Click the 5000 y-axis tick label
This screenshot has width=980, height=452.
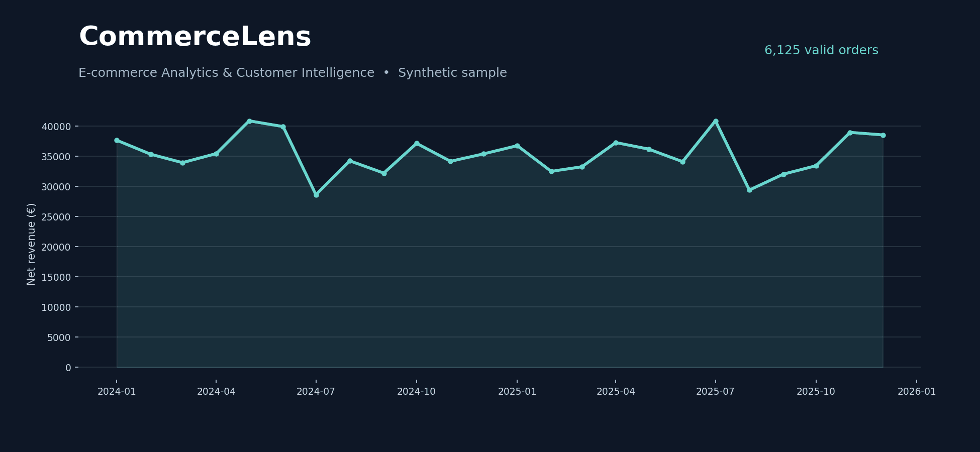pyautogui.click(x=59, y=337)
